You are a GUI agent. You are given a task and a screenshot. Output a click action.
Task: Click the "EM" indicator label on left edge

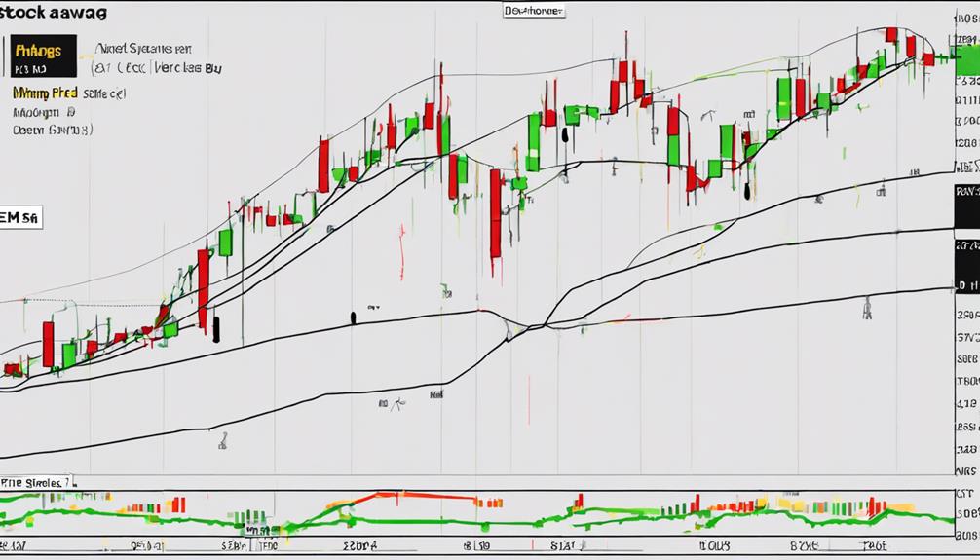pos(20,218)
